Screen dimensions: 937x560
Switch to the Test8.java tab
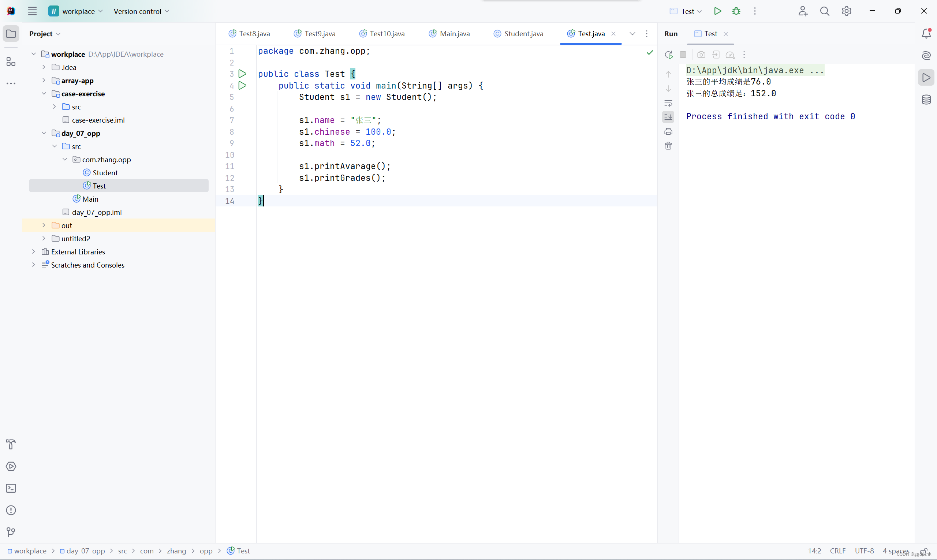[x=249, y=34]
